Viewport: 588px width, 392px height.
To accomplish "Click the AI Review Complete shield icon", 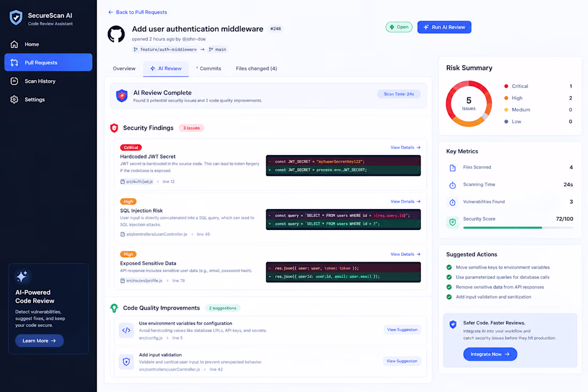I will (121, 96).
